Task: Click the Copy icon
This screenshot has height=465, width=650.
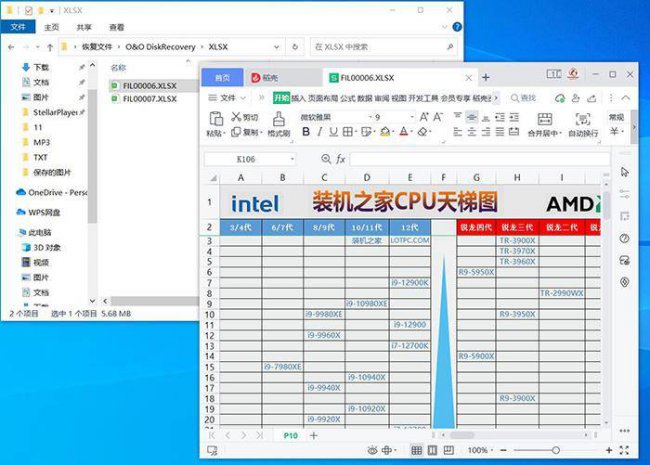Action: pos(236,132)
